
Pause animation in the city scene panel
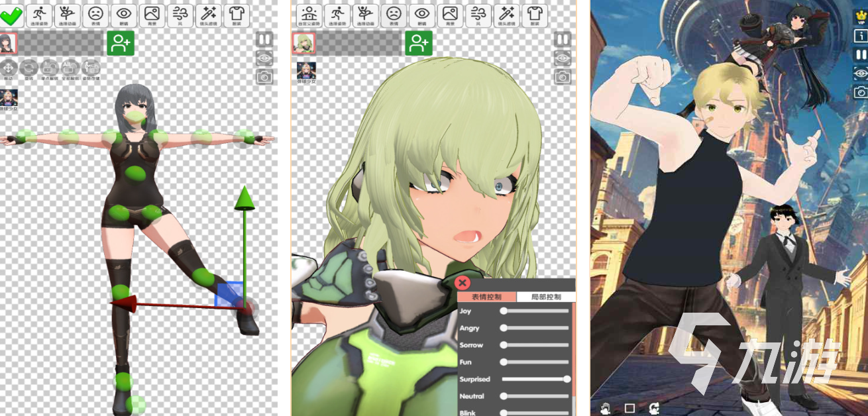coord(860,54)
